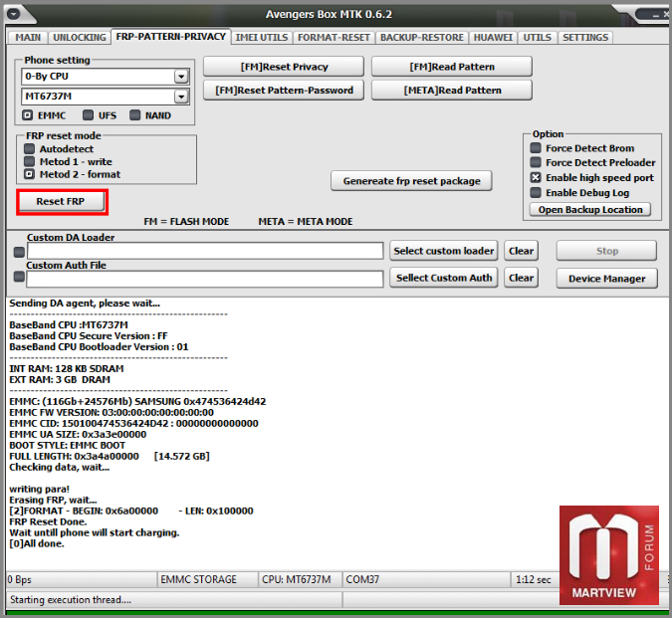The height and width of the screenshot is (618, 672).
Task: Click [META]Read Pattern button
Action: (452, 91)
